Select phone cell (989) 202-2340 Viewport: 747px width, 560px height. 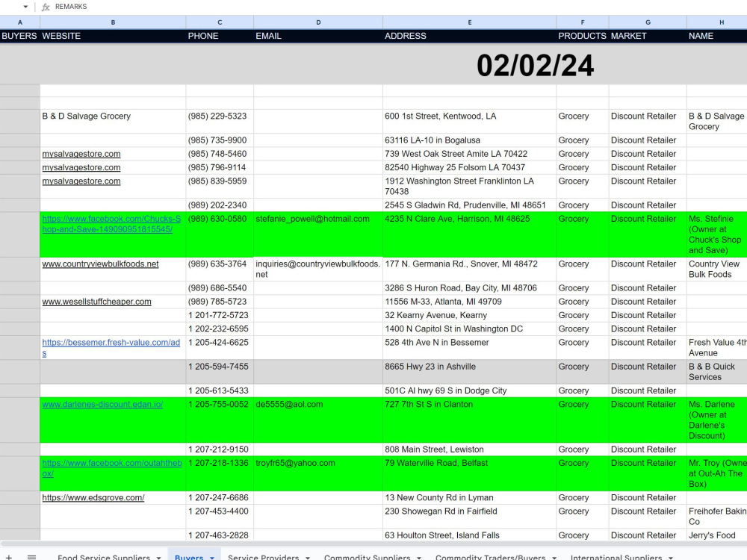click(220, 205)
